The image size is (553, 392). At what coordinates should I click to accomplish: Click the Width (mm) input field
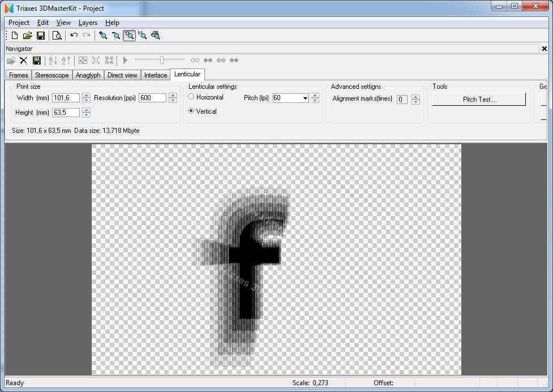coord(66,98)
